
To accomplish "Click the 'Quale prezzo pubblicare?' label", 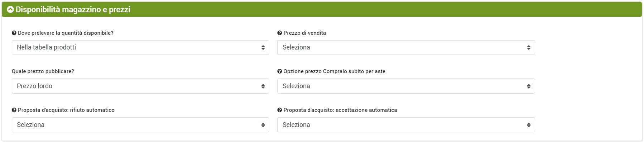I will 43,71.
